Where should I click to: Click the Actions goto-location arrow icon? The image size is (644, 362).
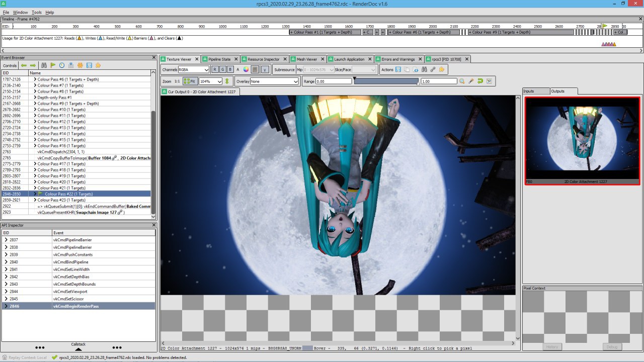point(416,69)
